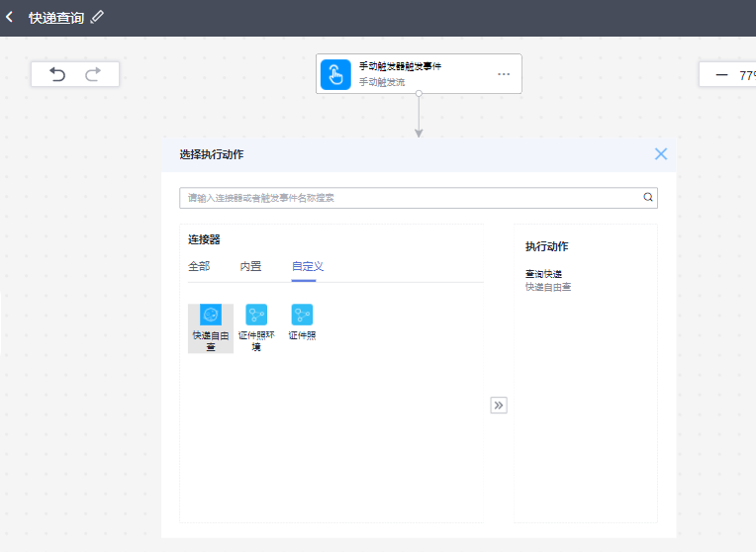Image resolution: width=756 pixels, height=552 pixels.
Task: Go back using the header arrow
Action: (x=9, y=18)
